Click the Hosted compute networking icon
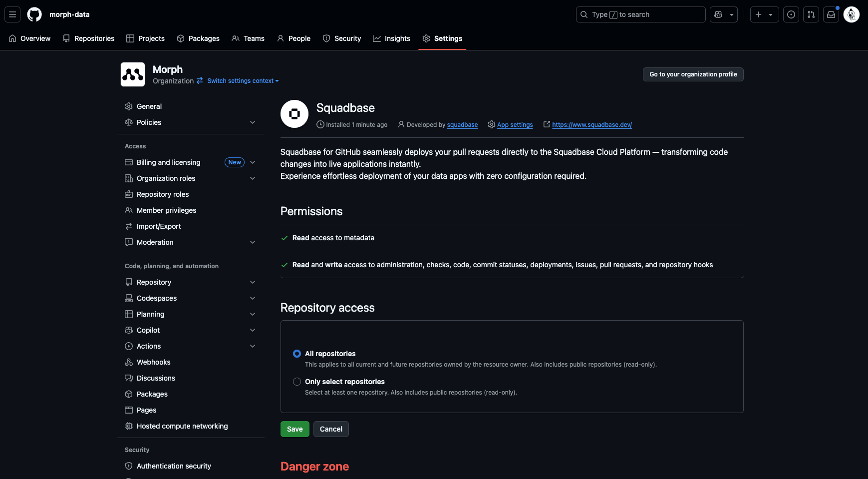This screenshot has width=868, height=479. 129,426
